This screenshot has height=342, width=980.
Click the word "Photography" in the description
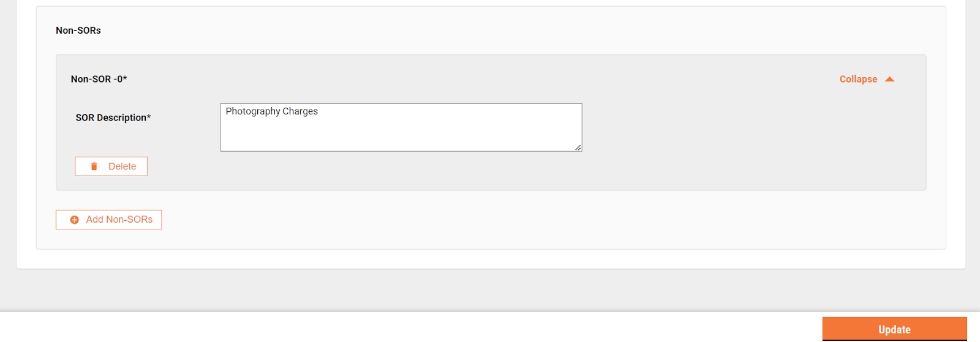(x=252, y=111)
